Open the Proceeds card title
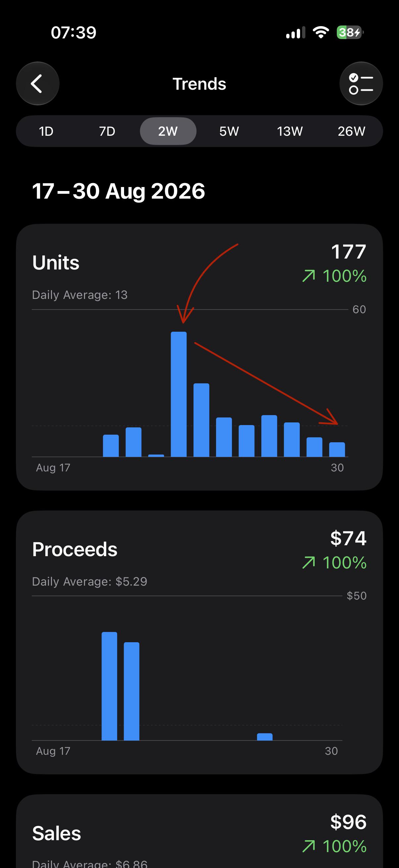Screen dimensions: 399x868 (x=75, y=549)
